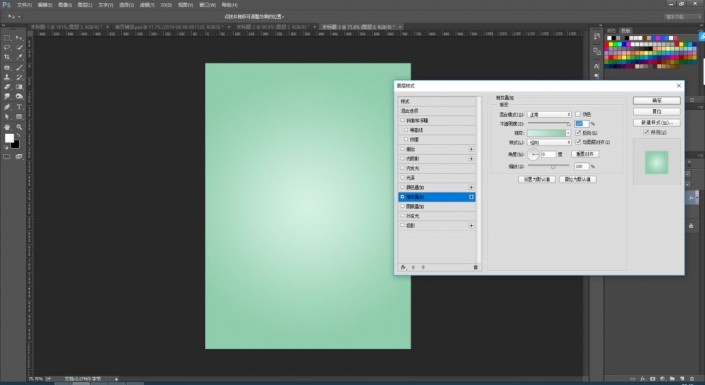The image size is (705, 385).
Task: Select the Pen tool
Action: tap(7, 107)
